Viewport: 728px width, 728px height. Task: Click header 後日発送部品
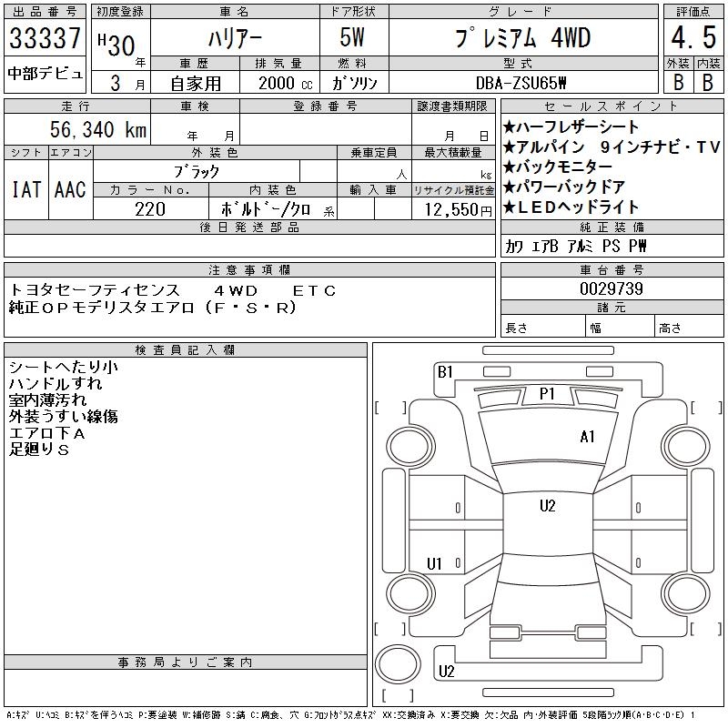coord(249,227)
